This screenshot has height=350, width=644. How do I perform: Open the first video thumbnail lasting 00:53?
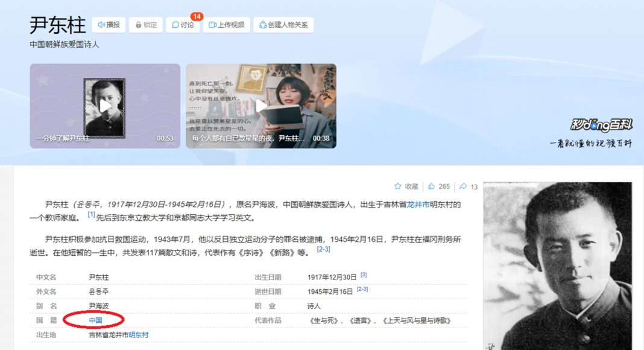coord(105,106)
